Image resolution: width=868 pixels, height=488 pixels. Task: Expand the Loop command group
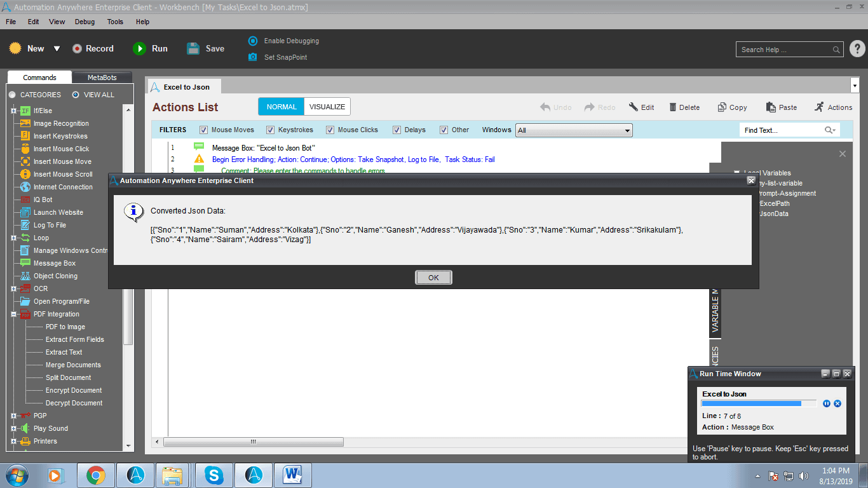13,238
